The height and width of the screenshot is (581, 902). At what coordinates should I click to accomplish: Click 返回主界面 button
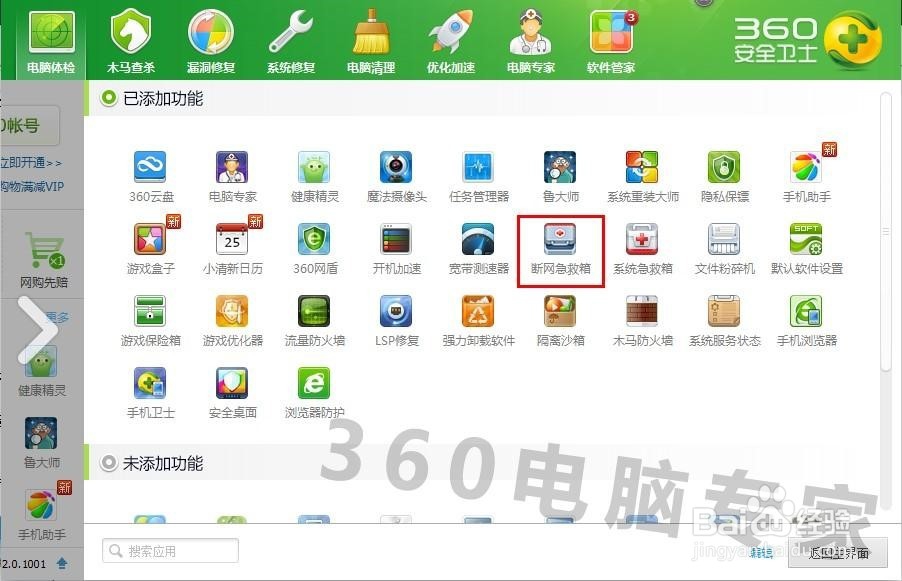837,553
